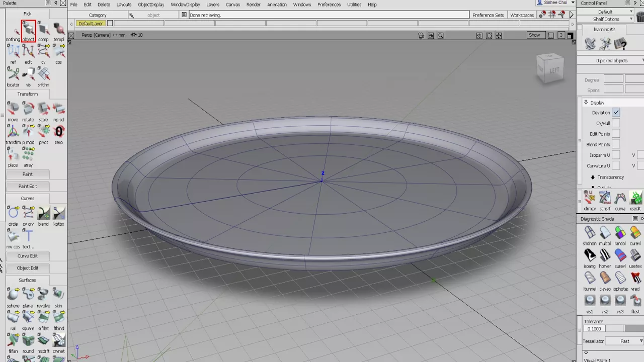The width and height of the screenshot is (644, 362).
Task: Apply the Multi-color diagnostic shade
Action: coord(605,235)
